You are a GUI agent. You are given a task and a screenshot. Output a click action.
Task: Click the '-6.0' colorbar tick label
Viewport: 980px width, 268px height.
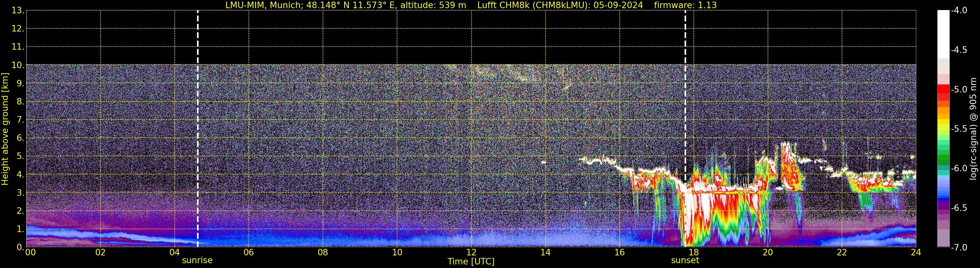pos(959,168)
